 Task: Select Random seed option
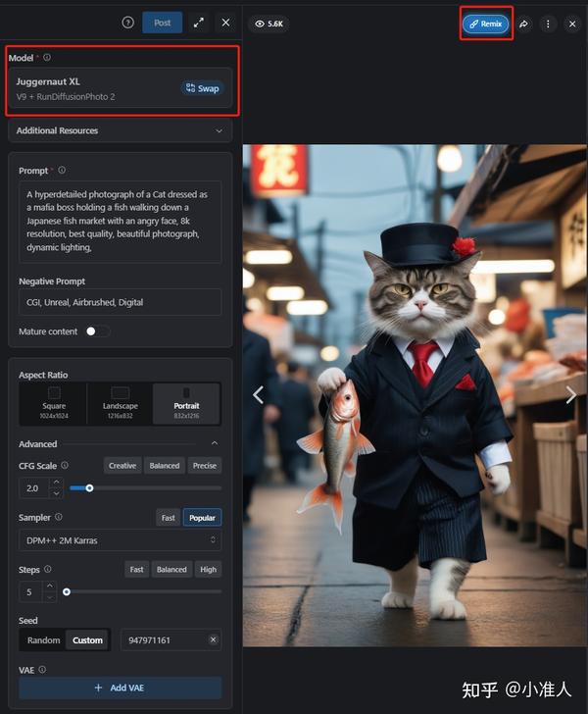click(x=43, y=640)
